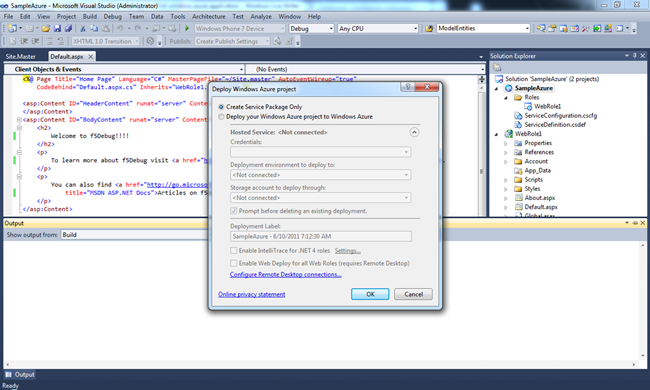Click the Undo arrow icon
The width and height of the screenshot is (650, 390).
tap(120, 29)
